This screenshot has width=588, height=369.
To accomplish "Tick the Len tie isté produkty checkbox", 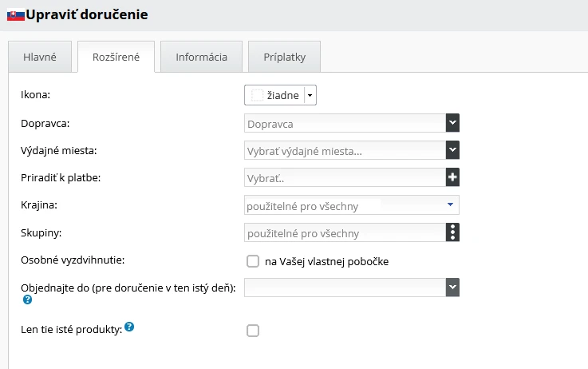I will coord(253,331).
